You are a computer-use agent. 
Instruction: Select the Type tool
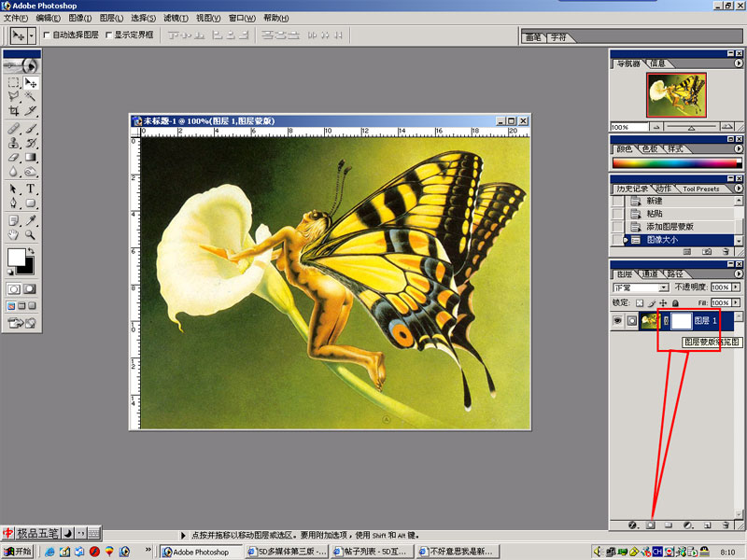click(31, 189)
